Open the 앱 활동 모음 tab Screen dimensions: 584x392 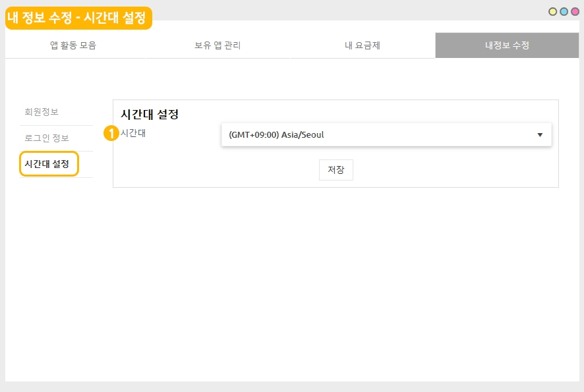tap(77, 45)
